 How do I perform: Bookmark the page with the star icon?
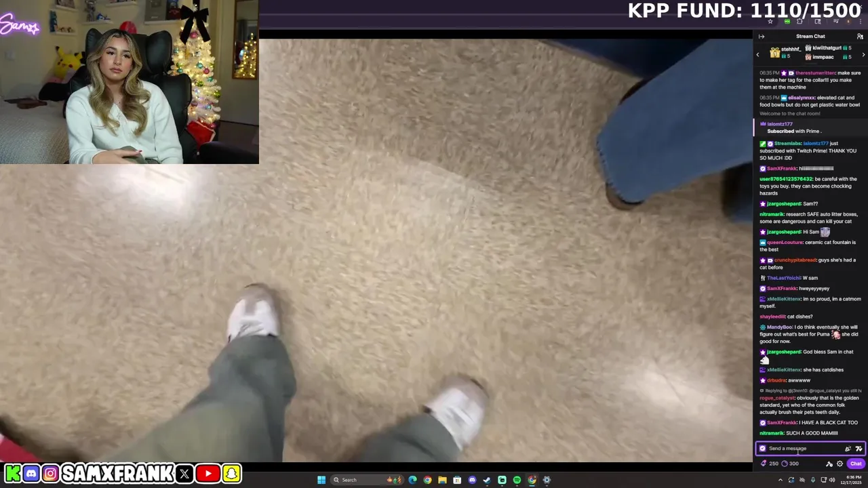[770, 22]
